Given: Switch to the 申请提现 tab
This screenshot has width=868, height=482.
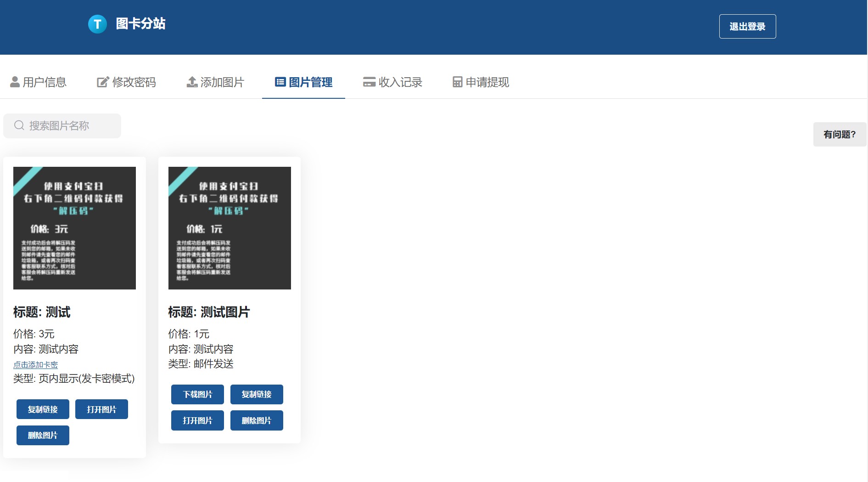Looking at the screenshot, I should pyautogui.click(x=487, y=82).
